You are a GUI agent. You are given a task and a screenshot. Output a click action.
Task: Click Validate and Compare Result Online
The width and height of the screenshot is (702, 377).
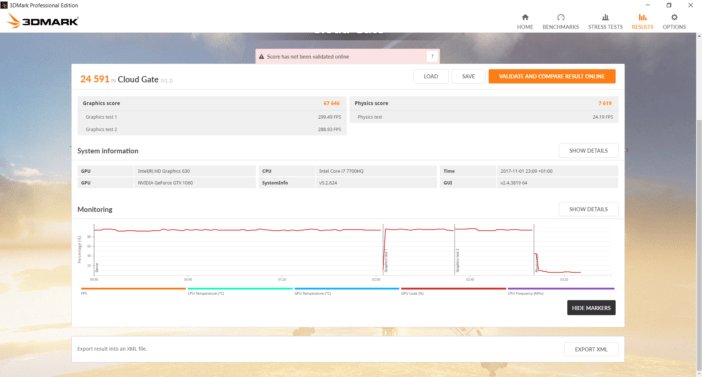coord(552,76)
